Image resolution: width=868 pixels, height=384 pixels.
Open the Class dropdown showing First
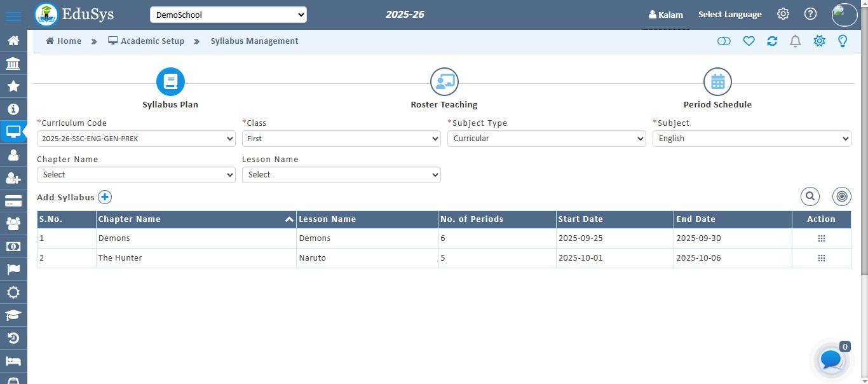[x=341, y=139]
